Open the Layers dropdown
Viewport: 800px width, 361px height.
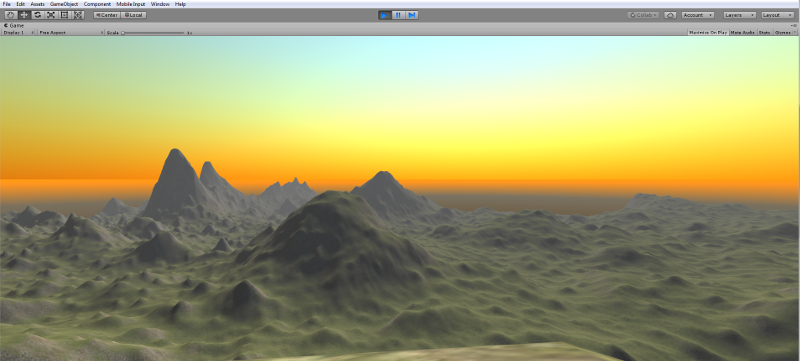point(740,15)
